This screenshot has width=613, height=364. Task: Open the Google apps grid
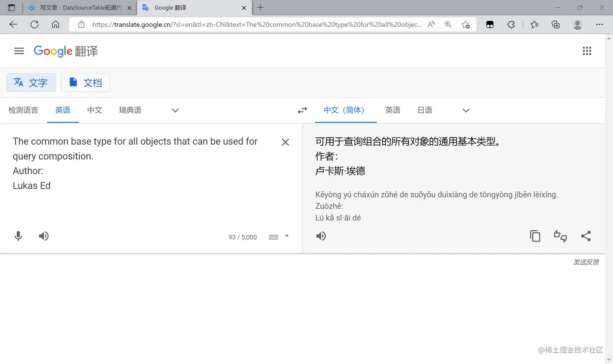[x=587, y=51]
